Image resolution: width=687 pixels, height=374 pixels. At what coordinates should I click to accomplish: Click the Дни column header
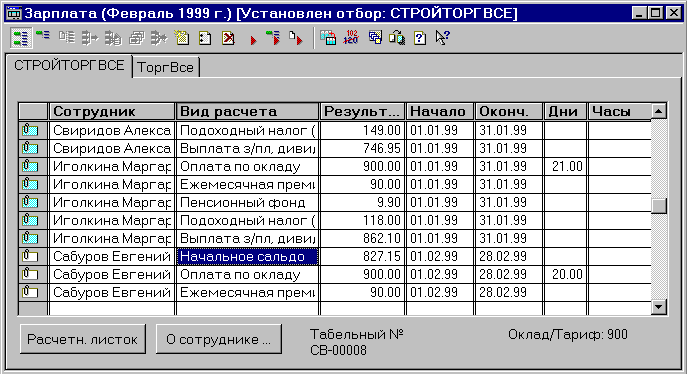[565, 111]
